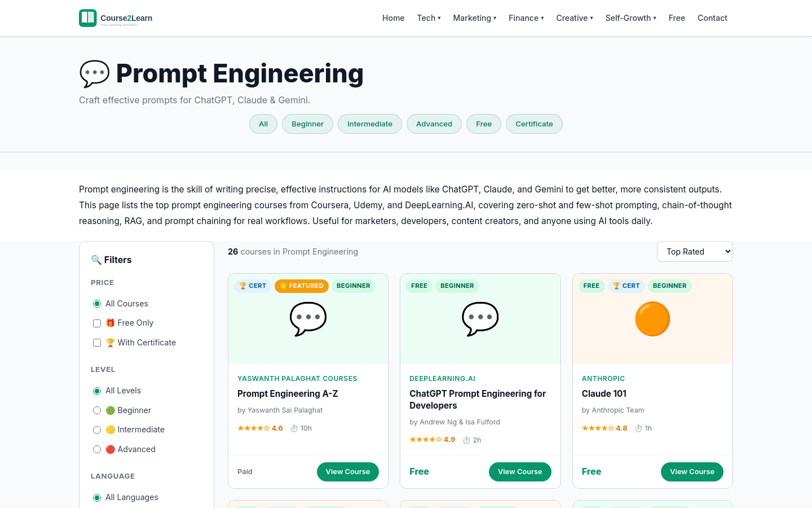Image resolution: width=812 pixels, height=508 pixels.
Task: Expand the Self-Growth navigation menu
Action: click(631, 18)
